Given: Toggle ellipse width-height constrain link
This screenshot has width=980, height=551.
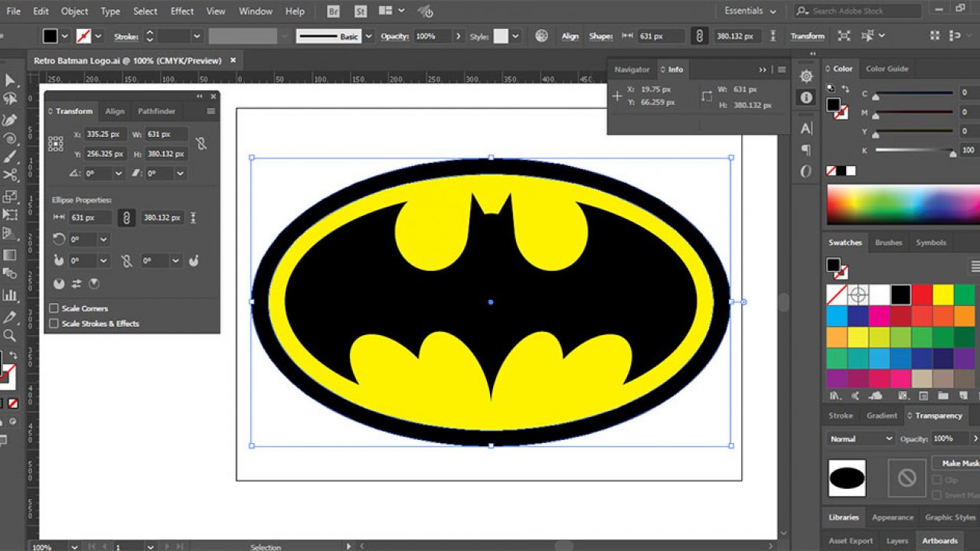Looking at the screenshot, I should click(126, 217).
